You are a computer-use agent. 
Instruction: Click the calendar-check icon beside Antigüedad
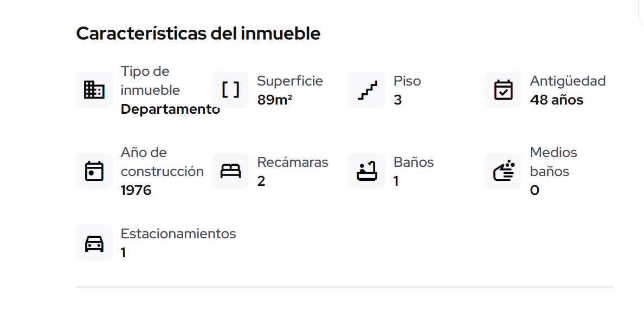click(503, 89)
